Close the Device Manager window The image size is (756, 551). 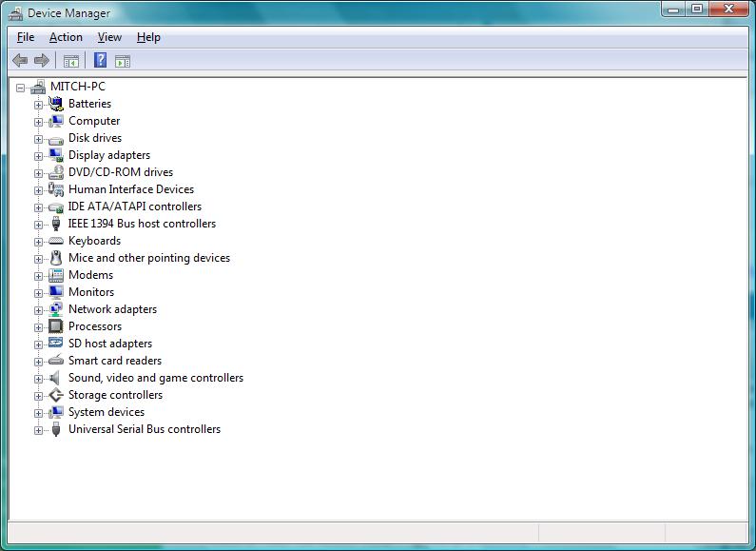(x=728, y=10)
